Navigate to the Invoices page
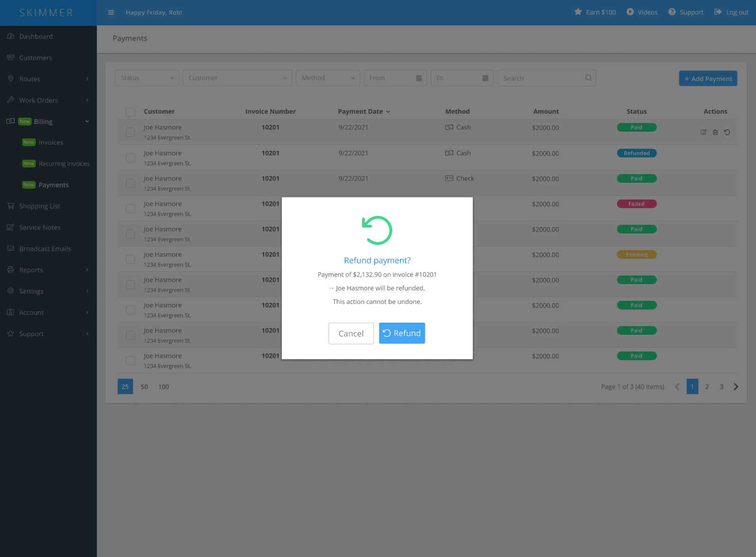The width and height of the screenshot is (756, 557). 51,142
